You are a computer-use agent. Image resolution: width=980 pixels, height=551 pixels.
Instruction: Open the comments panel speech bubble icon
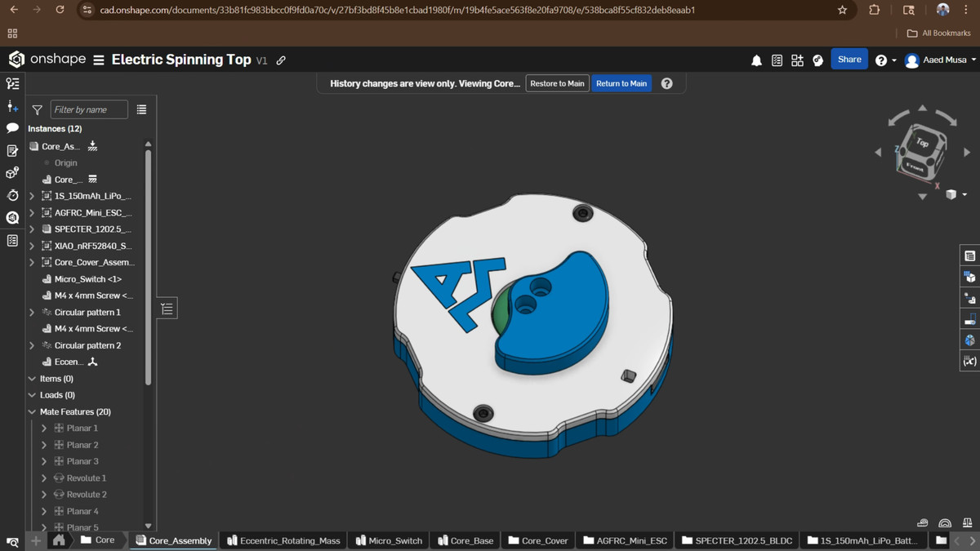12,128
